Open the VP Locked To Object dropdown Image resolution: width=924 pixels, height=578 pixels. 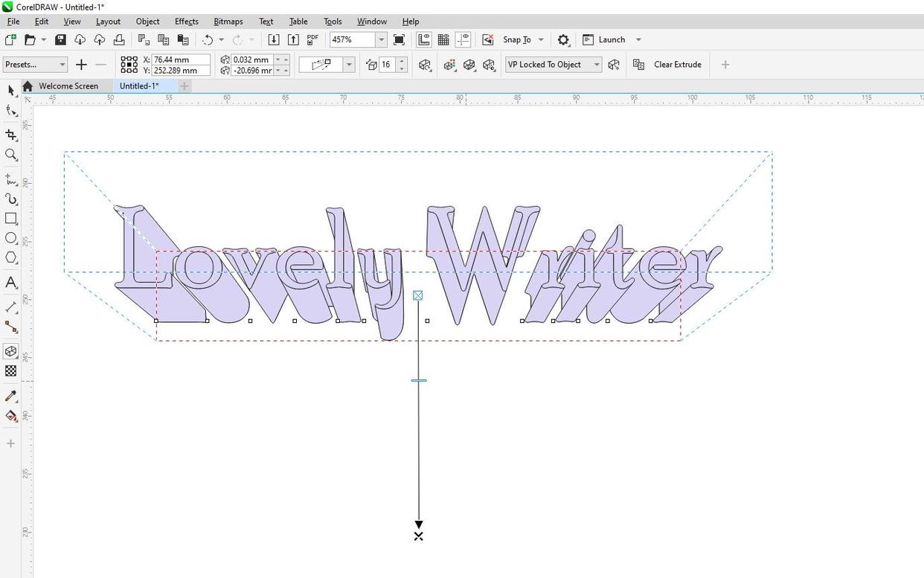tap(554, 65)
